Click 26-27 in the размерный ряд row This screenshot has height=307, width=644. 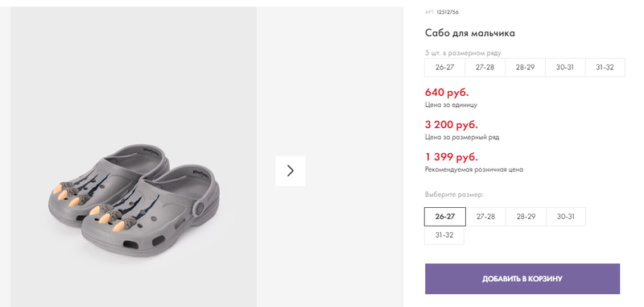[445, 68]
